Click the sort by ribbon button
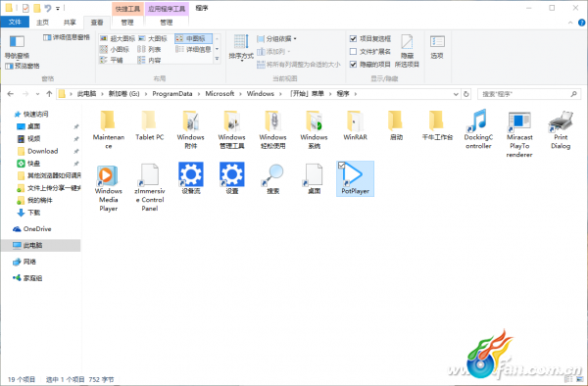 tap(241, 48)
